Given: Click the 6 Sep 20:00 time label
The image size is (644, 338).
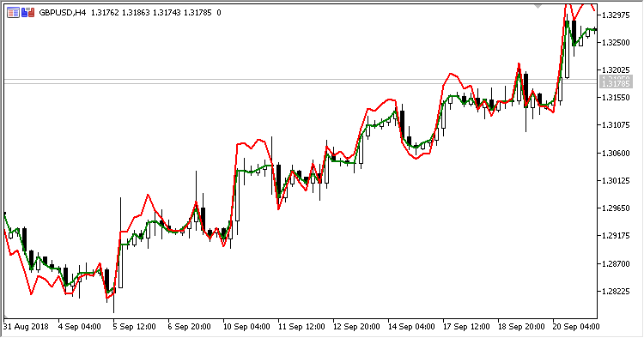Looking at the screenshot, I should pos(190,327).
